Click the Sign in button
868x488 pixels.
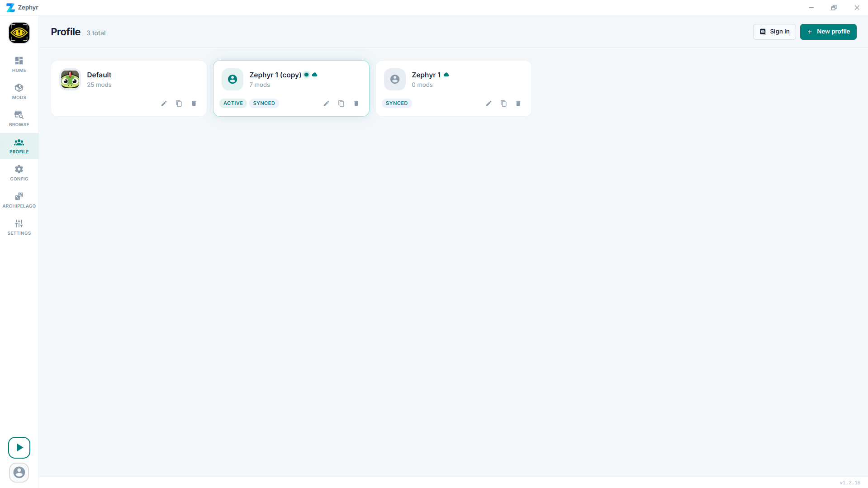(x=774, y=32)
